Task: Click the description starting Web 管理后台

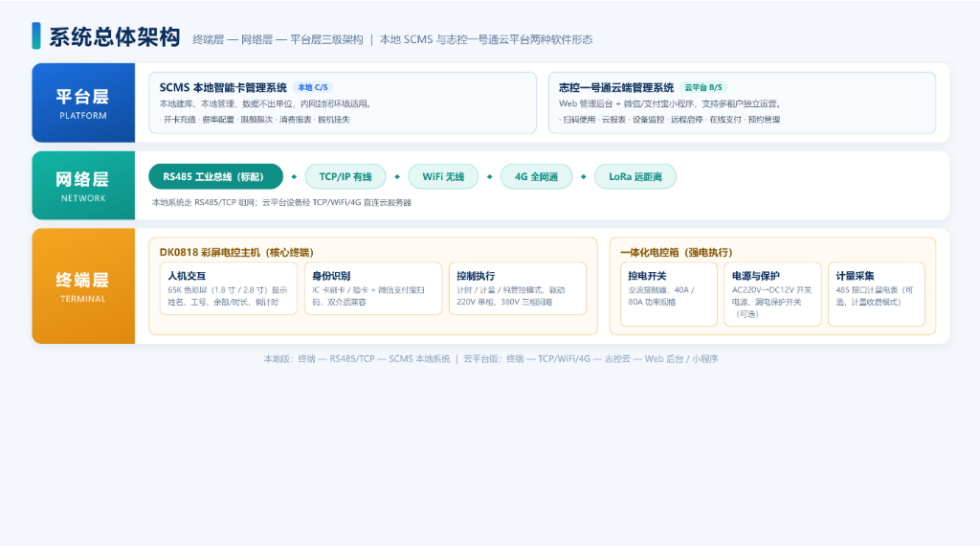Action: (x=669, y=103)
